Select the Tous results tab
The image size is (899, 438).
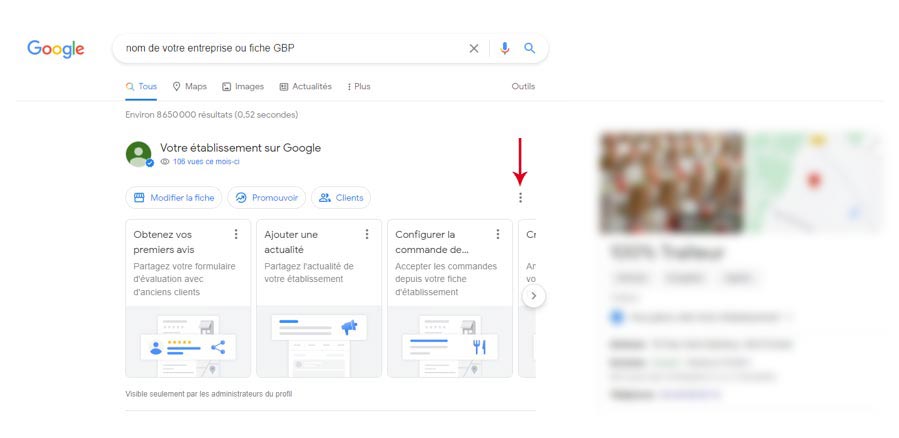click(x=142, y=87)
